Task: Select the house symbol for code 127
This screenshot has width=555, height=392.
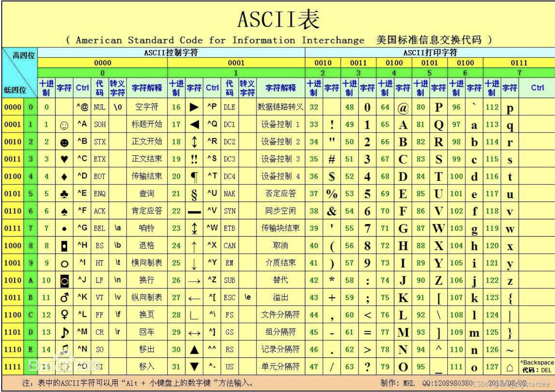Action: pos(510,368)
